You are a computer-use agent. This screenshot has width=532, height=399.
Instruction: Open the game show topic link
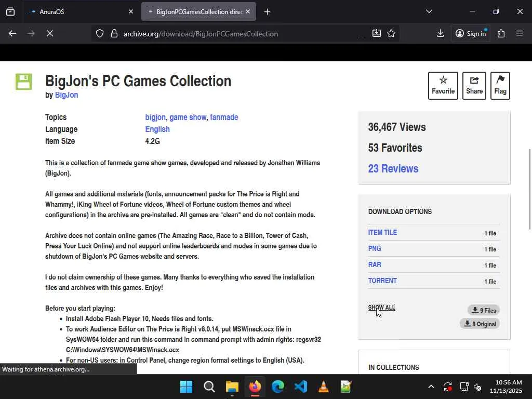(x=188, y=117)
